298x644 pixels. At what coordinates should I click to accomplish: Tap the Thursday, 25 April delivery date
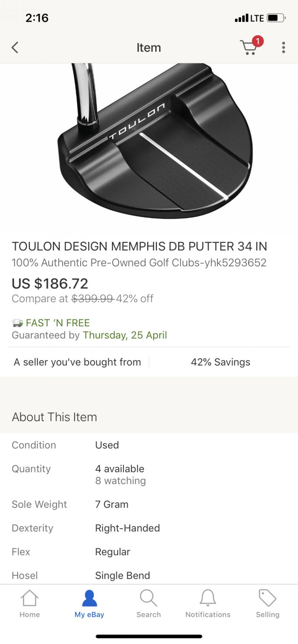point(125,335)
